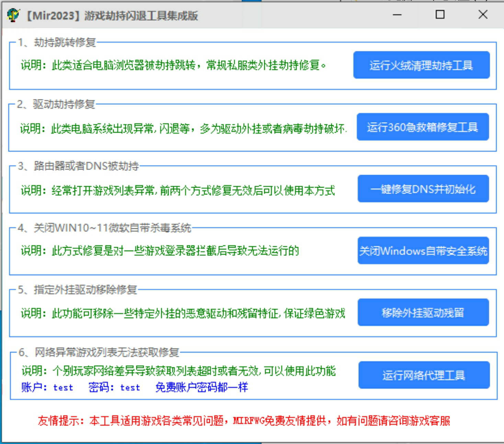Minimize the Mir2023 tool window
The image size is (504, 444).
coord(397,15)
